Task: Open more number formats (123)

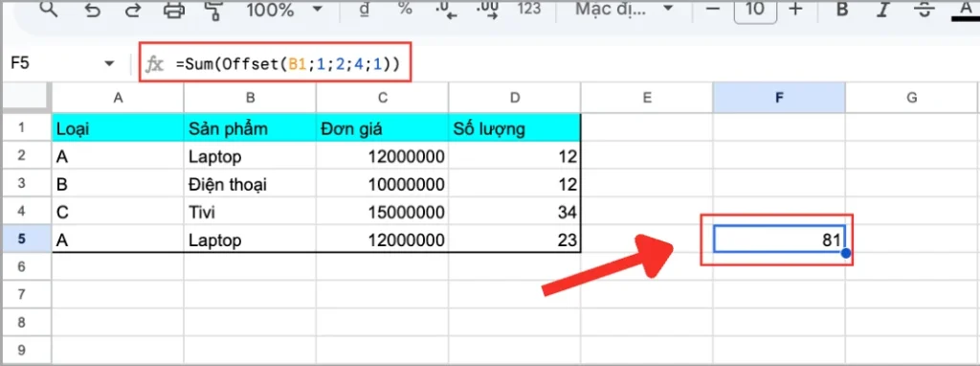Action: click(x=529, y=9)
